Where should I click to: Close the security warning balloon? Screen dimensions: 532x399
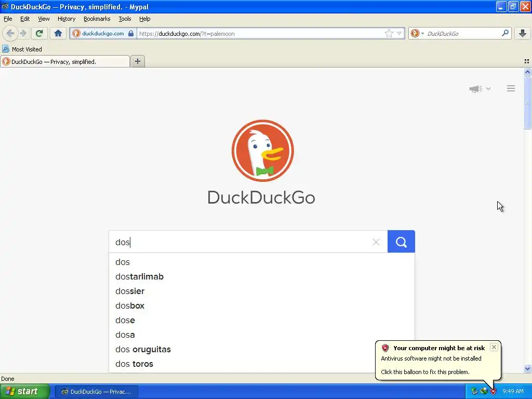(x=494, y=347)
